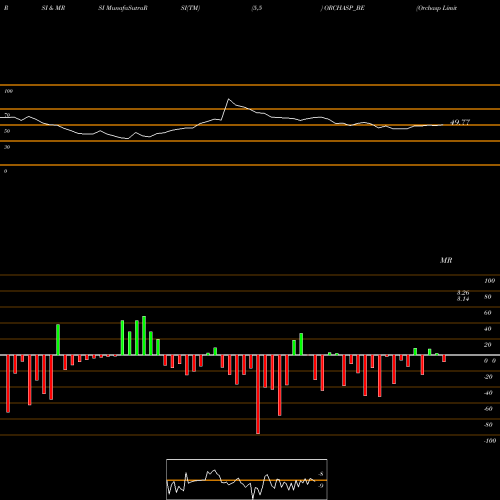Click the RSI axis label 30
500x500 pixels.
click(x=7, y=147)
